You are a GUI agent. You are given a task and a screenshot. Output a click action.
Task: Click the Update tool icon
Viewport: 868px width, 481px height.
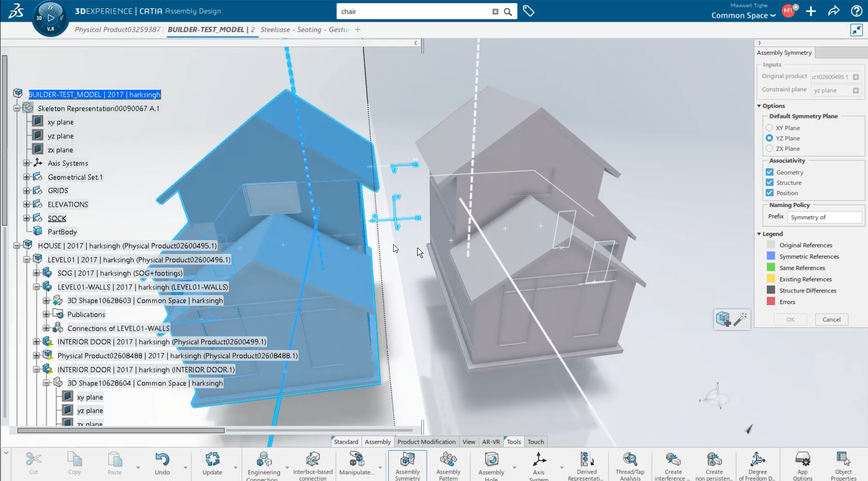pos(212,460)
